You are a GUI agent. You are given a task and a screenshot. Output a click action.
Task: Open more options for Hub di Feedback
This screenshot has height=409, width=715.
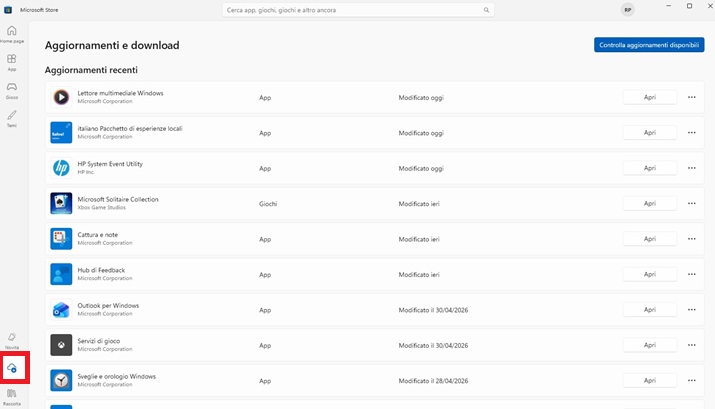click(692, 274)
